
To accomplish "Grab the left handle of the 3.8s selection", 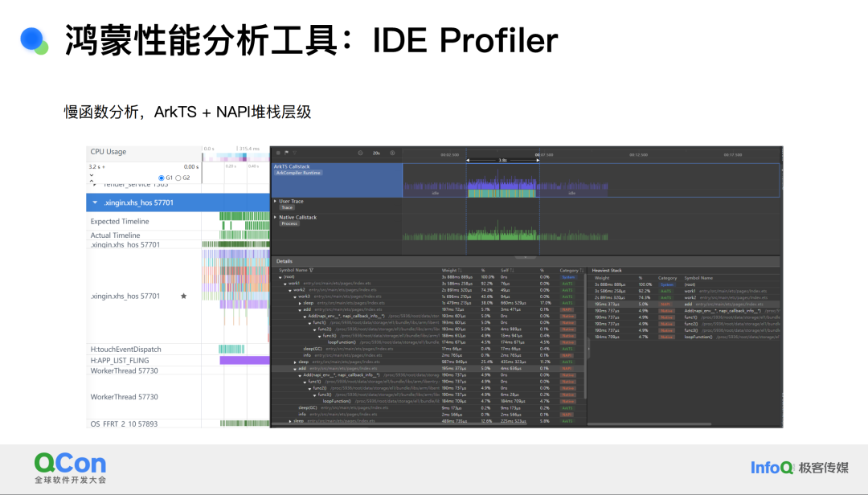I will (467, 160).
